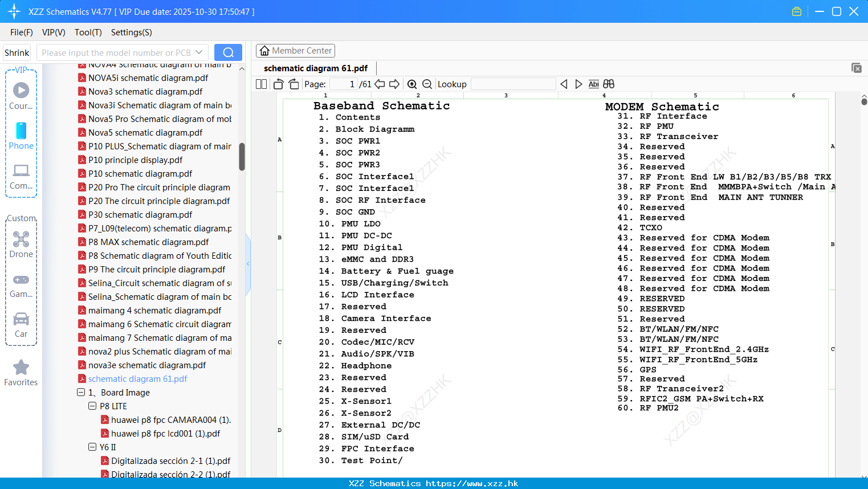Image resolution: width=868 pixels, height=489 pixels.
Task: Open the Settings(S) menu
Action: point(132,32)
